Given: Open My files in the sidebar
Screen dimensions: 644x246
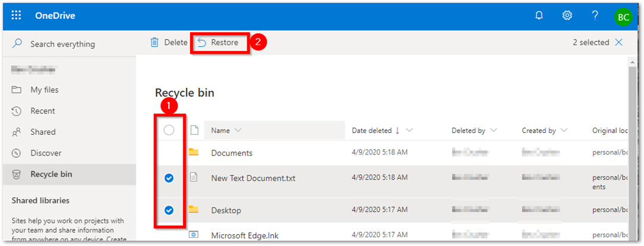Looking at the screenshot, I should (x=45, y=90).
